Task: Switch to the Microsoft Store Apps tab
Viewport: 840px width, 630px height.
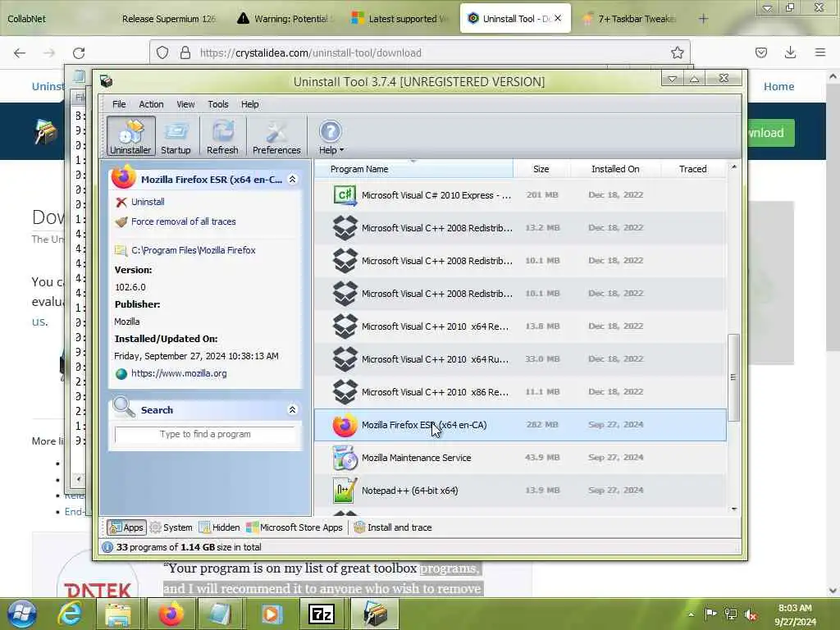Action: [294, 527]
